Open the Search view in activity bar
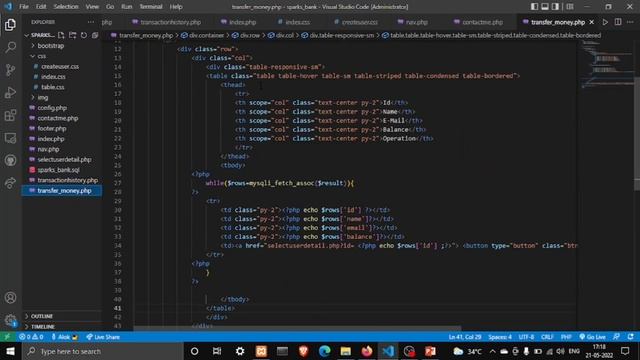This screenshot has width=640, height=360. click(10, 47)
